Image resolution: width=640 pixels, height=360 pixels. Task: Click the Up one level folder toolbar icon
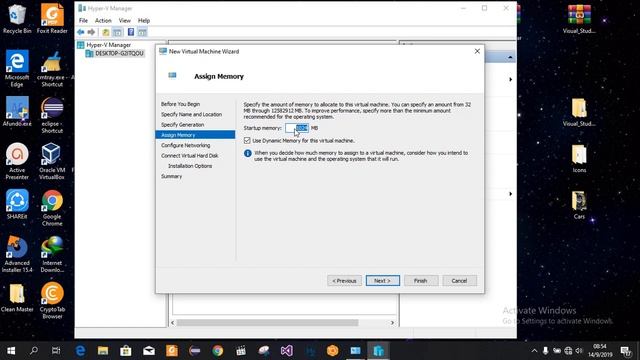click(106, 32)
